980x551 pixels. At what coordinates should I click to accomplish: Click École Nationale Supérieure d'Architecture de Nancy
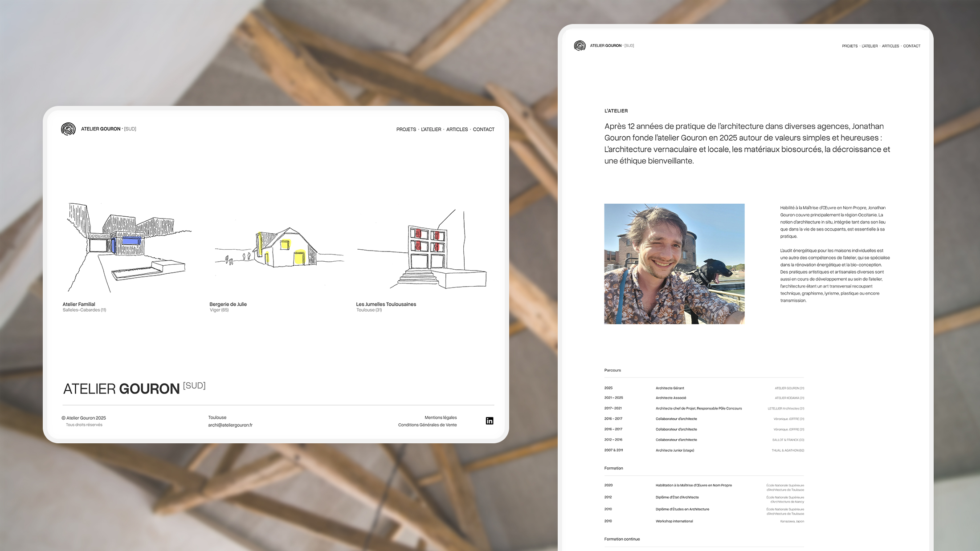click(785, 499)
